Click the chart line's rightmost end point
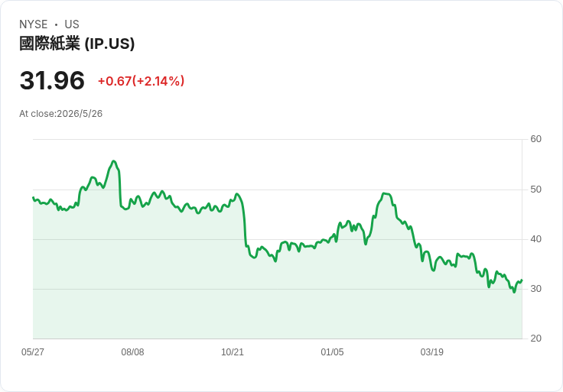Image resolution: width=563 pixels, height=392 pixels. [522, 280]
